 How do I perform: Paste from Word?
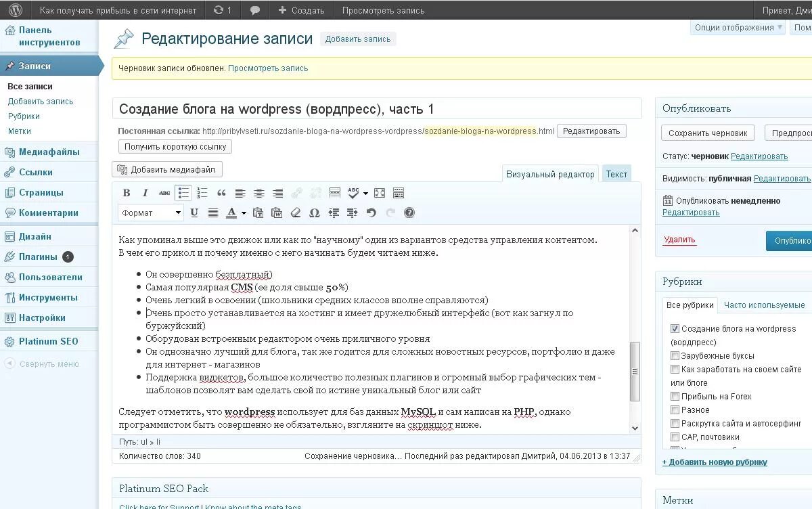[277, 213]
